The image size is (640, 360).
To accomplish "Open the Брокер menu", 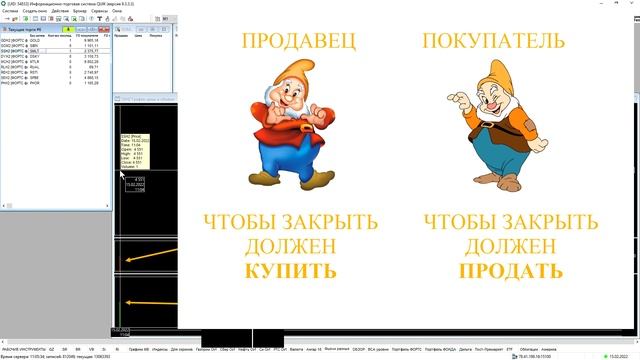I will click(80, 11).
